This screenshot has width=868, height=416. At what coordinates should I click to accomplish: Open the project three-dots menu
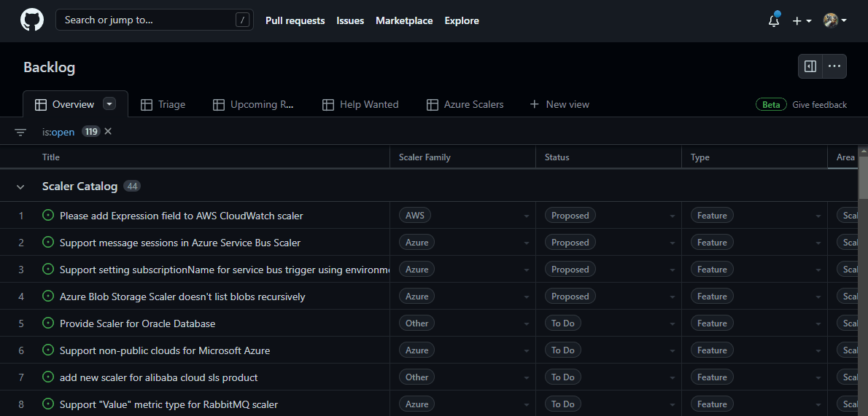pyautogui.click(x=834, y=66)
